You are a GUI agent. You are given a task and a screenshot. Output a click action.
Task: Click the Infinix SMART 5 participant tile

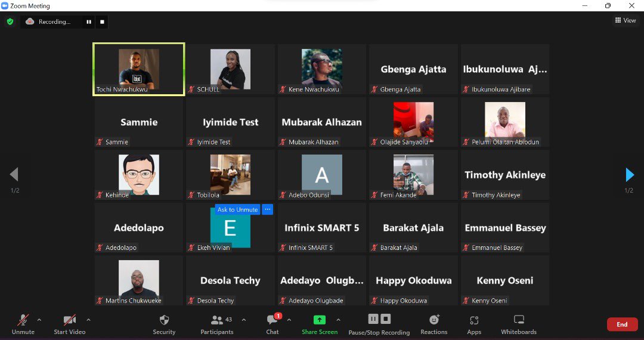(x=322, y=227)
